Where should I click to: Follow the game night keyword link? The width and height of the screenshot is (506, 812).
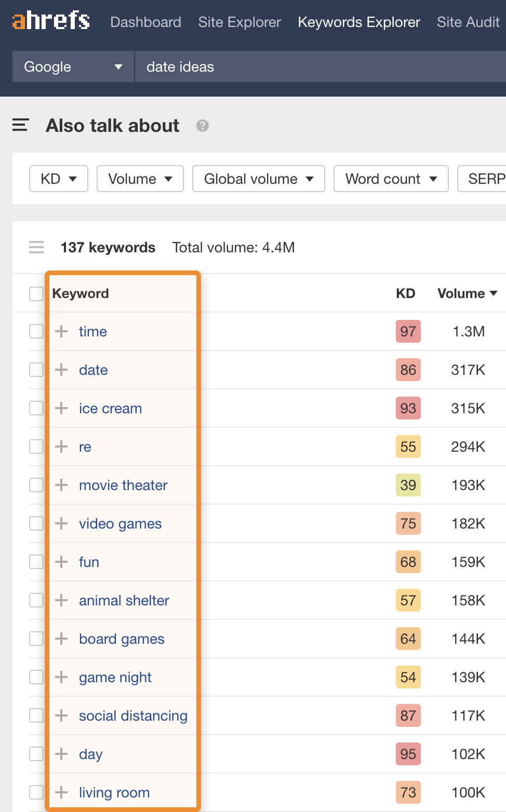115,678
